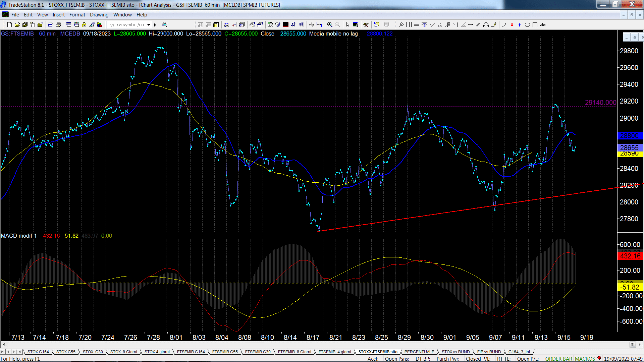
Task: Open the Help menu
Action: click(x=142, y=15)
